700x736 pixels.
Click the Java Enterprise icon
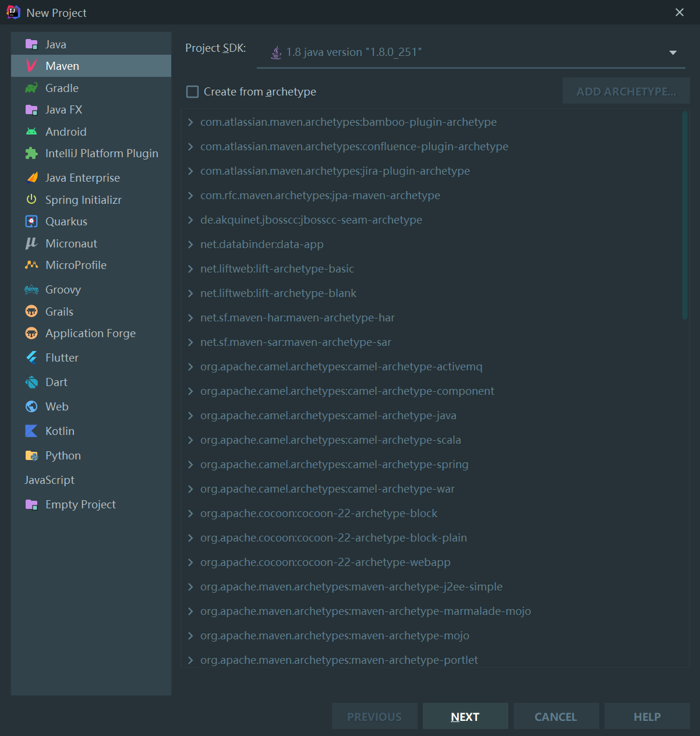click(x=31, y=178)
